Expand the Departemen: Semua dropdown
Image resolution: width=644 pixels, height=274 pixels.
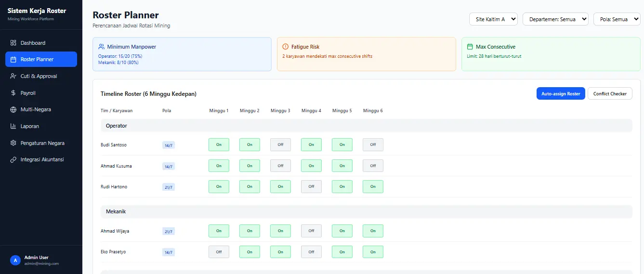coord(555,19)
